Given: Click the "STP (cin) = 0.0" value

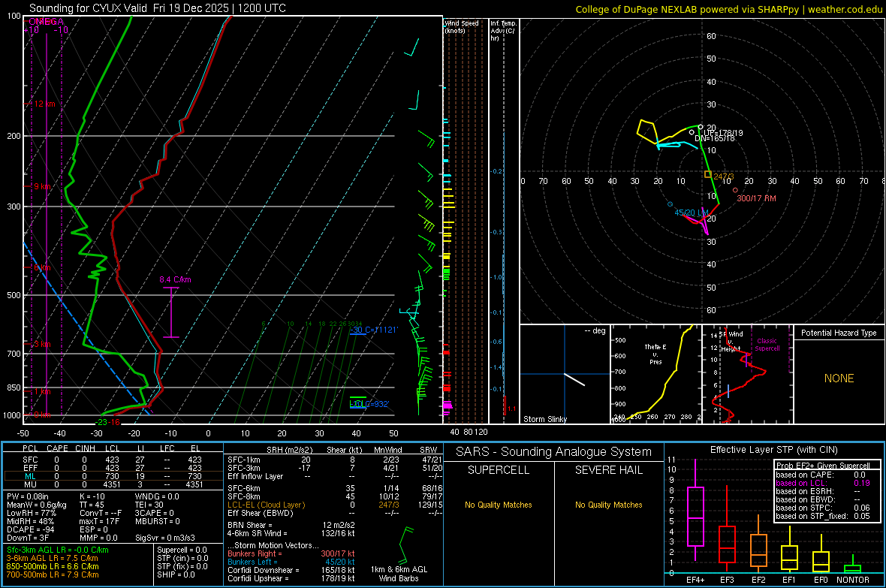Looking at the screenshot, I should click(182, 558).
